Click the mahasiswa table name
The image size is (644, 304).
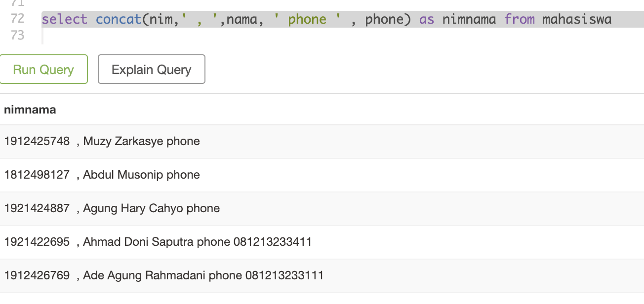point(577,20)
